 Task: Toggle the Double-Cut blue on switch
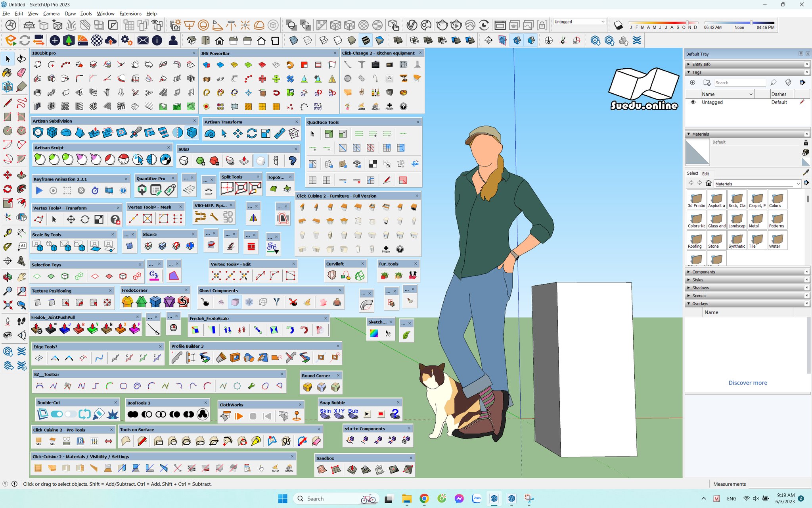coord(57,414)
